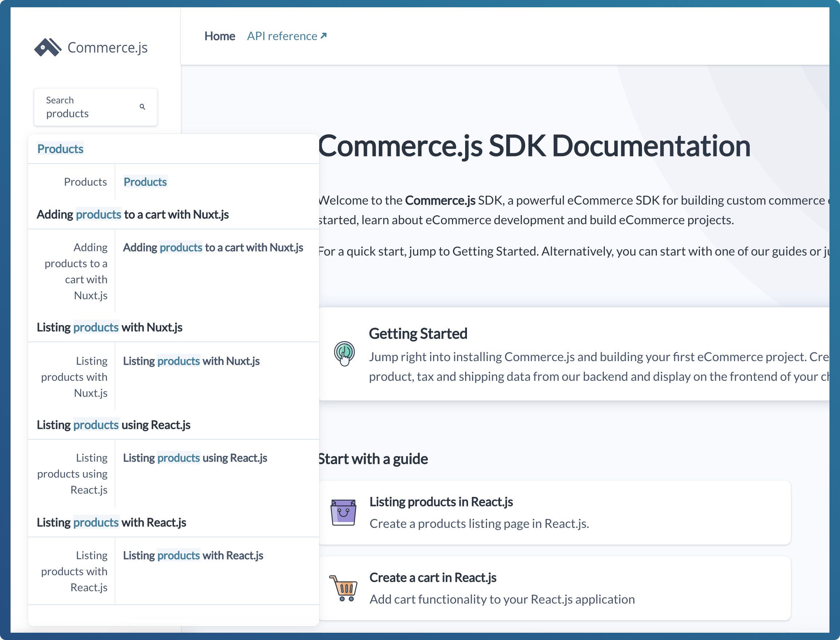Click the API reference external arrow icon
This screenshot has height=640, width=840.
[x=324, y=36]
